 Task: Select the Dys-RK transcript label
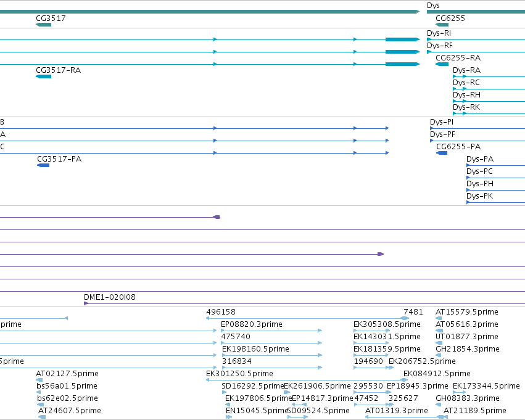point(466,107)
